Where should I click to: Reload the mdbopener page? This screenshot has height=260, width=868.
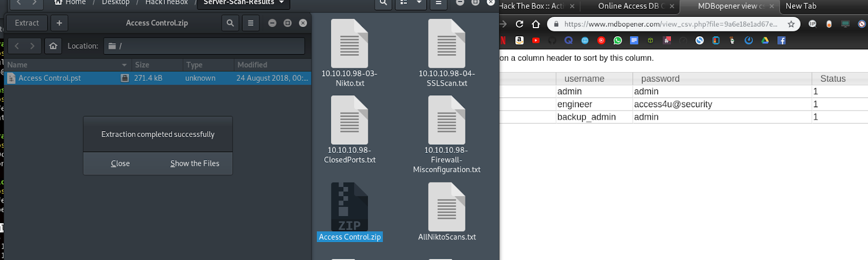click(x=519, y=24)
